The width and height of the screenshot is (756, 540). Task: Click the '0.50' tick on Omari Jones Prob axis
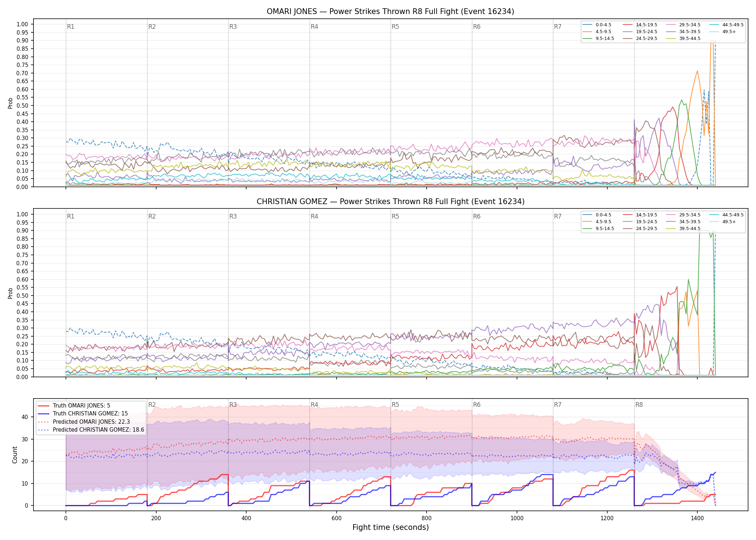(x=22, y=105)
